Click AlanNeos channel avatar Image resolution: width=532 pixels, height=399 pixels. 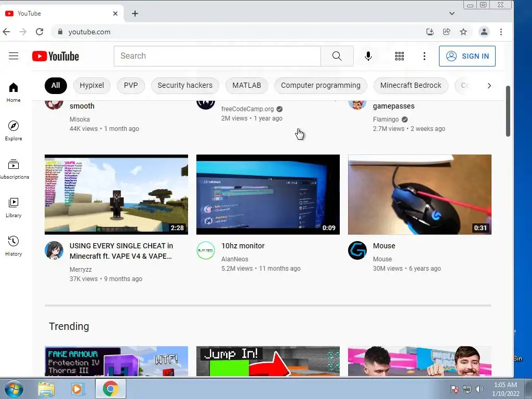coord(206,250)
